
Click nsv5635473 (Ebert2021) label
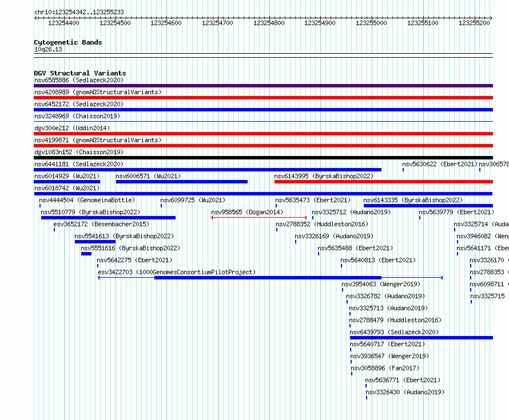pyautogui.click(x=313, y=200)
